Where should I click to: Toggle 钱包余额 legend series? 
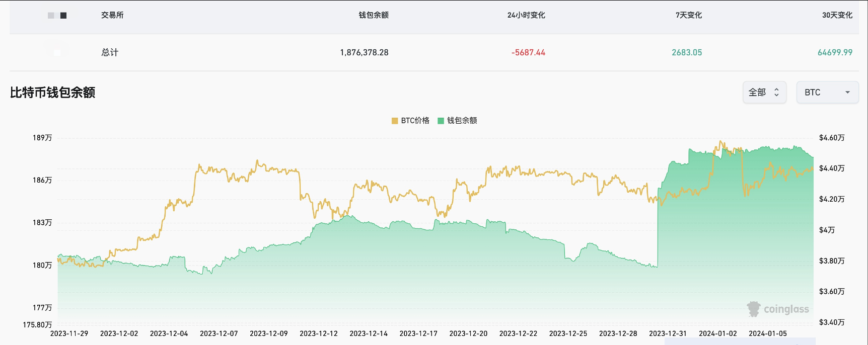457,121
